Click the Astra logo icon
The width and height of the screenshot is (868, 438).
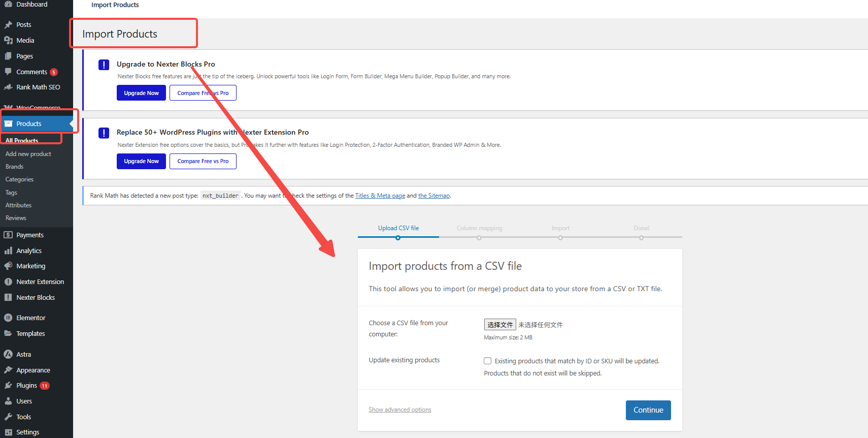point(8,355)
